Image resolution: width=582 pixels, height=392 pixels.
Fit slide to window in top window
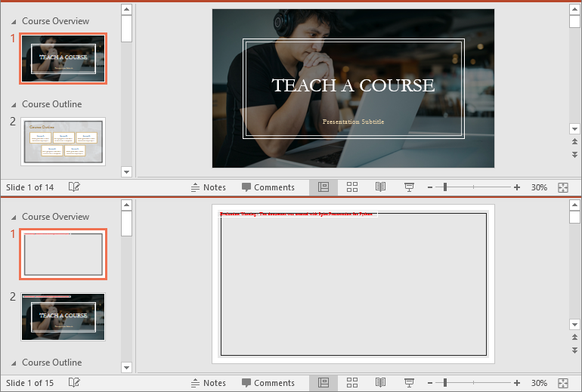(x=563, y=187)
